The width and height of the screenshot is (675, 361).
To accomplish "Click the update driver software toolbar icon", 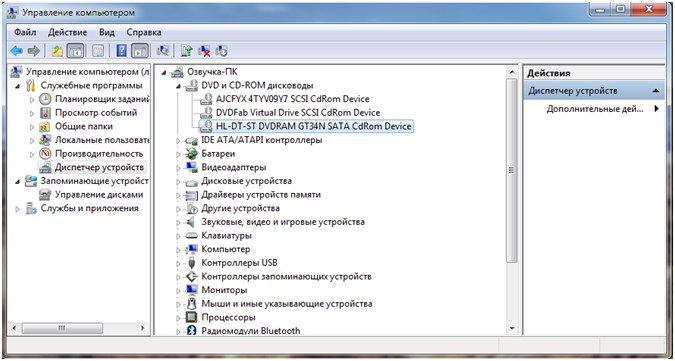I will coord(186,51).
